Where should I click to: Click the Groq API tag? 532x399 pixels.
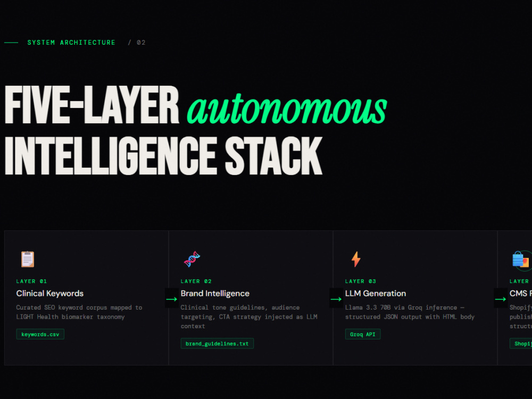[363, 334]
